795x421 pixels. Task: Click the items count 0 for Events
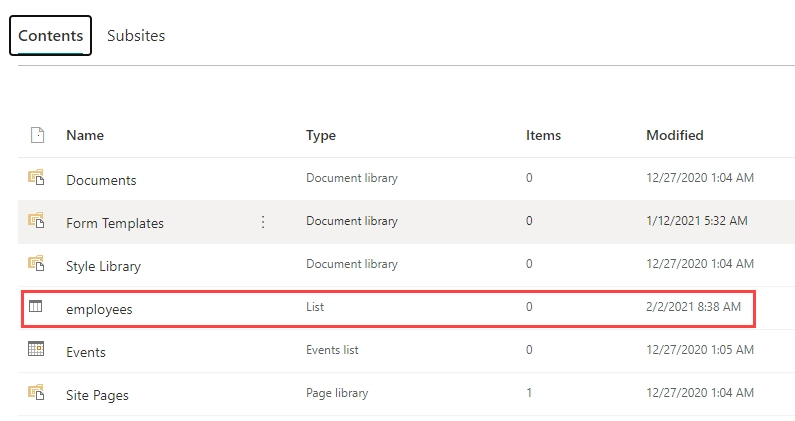click(x=529, y=349)
